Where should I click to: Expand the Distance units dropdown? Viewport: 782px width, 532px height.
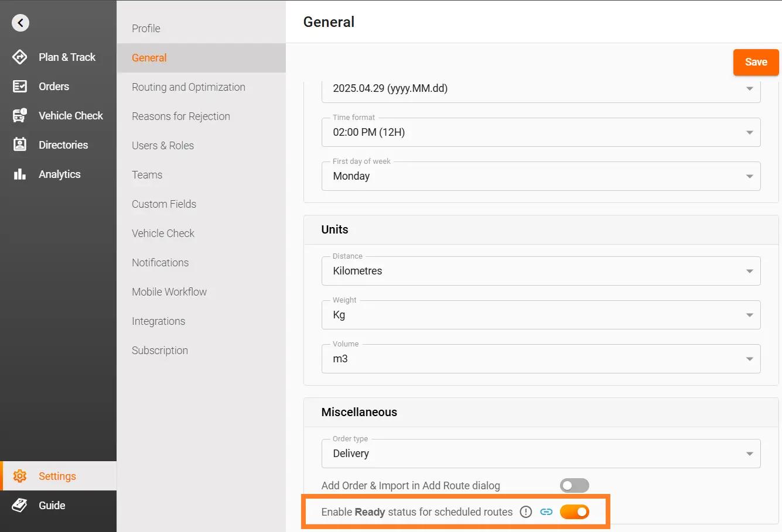tap(541, 271)
